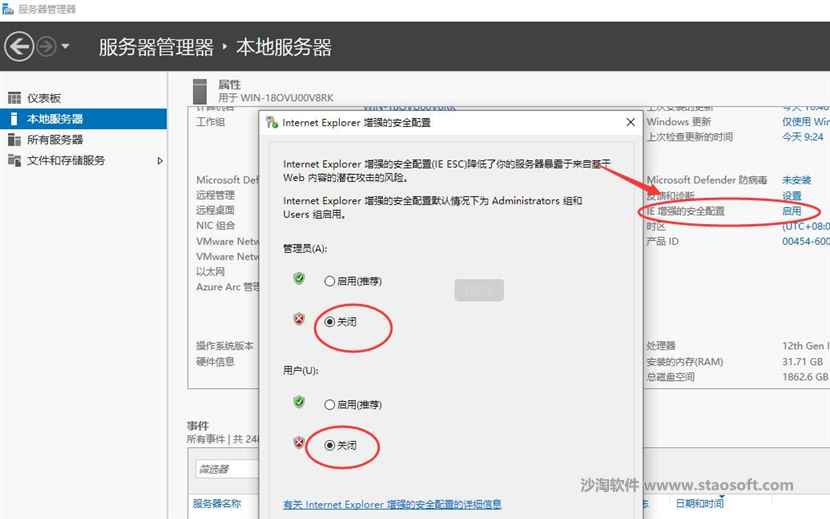This screenshot has height=519, width=830.
Task: Open the IE 增强的安全配置 details link
Action: (392, 504)
